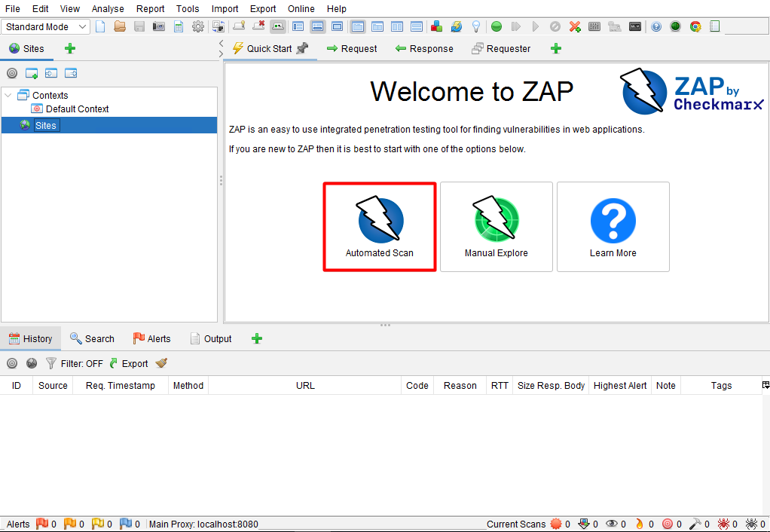Click the scan policy sliders icon
The height and width of the screenshot is (532, 770).
pos(594,26)
